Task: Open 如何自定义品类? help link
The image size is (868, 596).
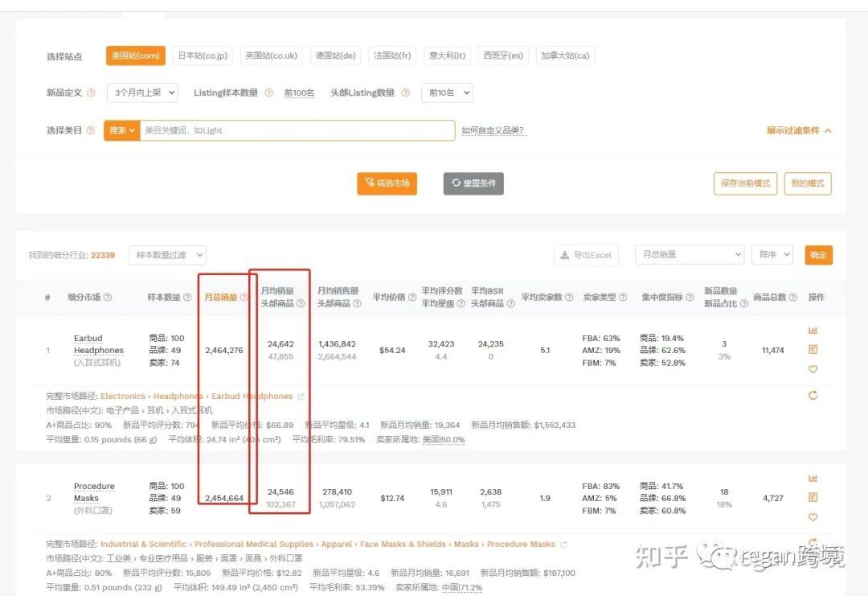Action: 493,131
